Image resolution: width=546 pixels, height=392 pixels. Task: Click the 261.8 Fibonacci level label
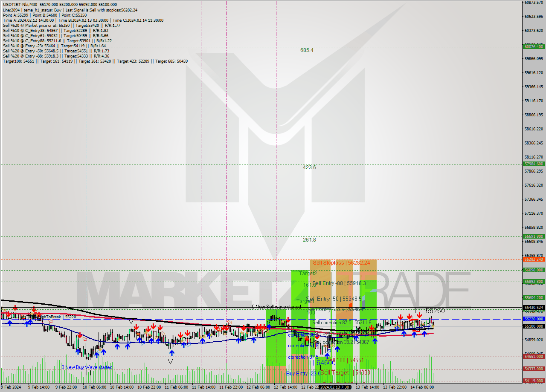tap(309, 240)
